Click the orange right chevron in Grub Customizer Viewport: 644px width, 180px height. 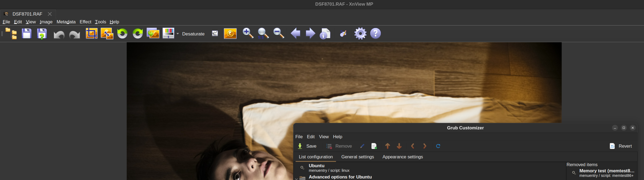point(424,146)
